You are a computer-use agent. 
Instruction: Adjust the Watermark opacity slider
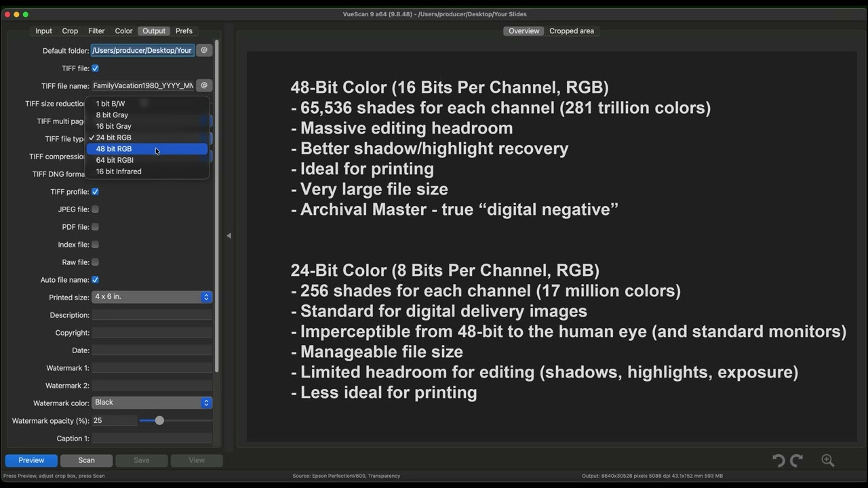coord(159,421)
